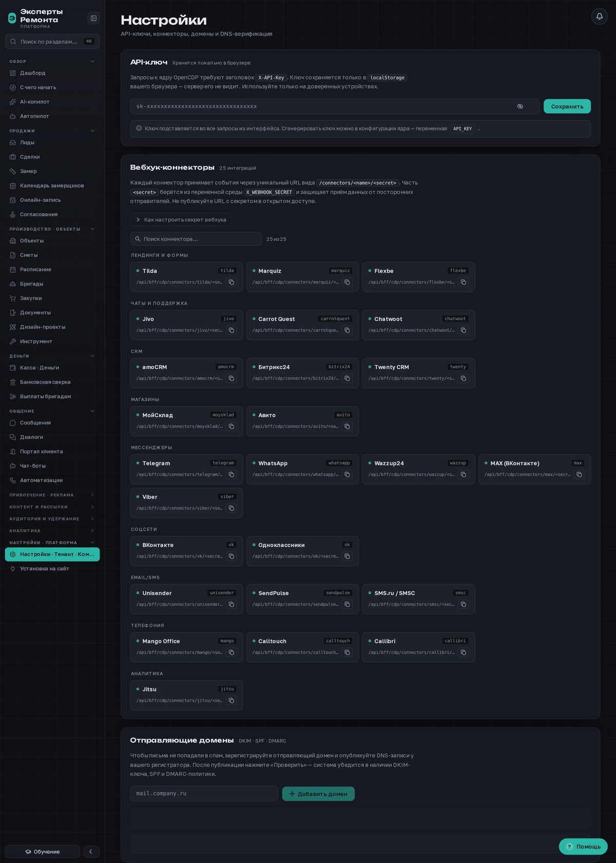Focus the mail.company.ru domain field
Viewport: 616px width, 863px height.
coord(204,794)
